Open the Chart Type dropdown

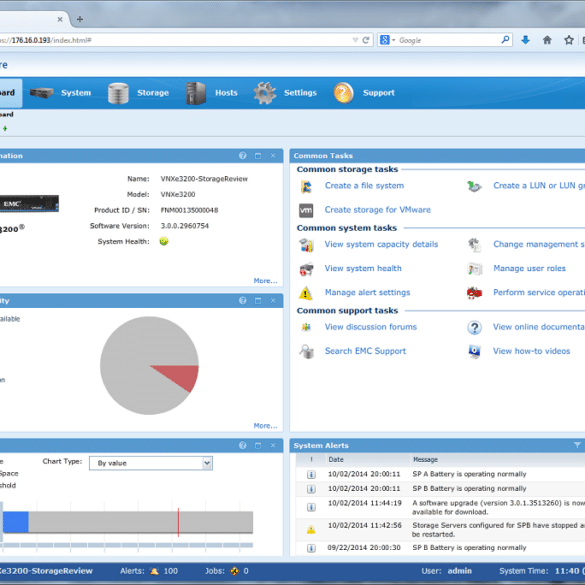[151, 463]
